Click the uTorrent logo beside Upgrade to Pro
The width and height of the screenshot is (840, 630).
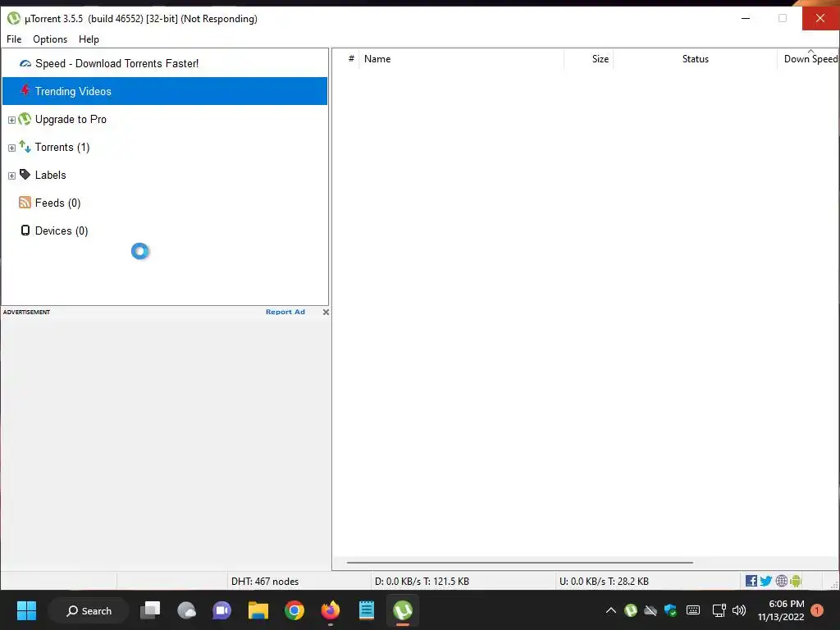click(x=25, y=119)
